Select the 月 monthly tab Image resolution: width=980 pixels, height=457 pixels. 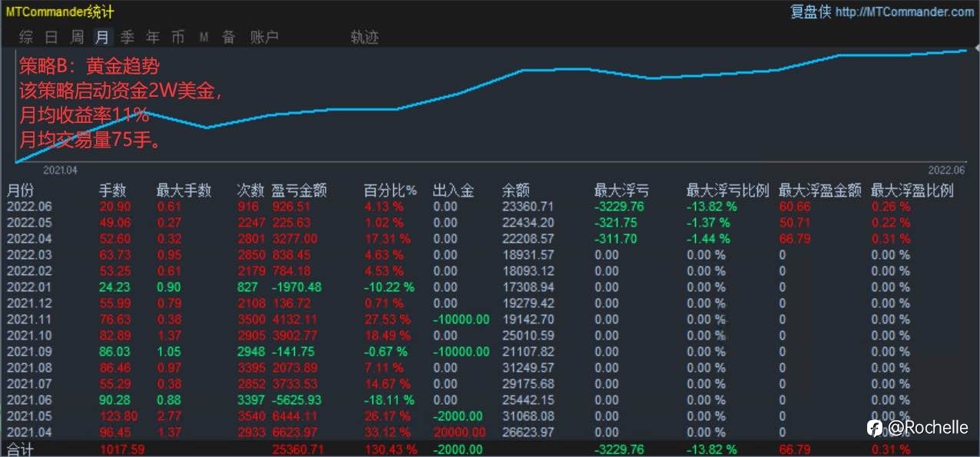click(102, 37)
